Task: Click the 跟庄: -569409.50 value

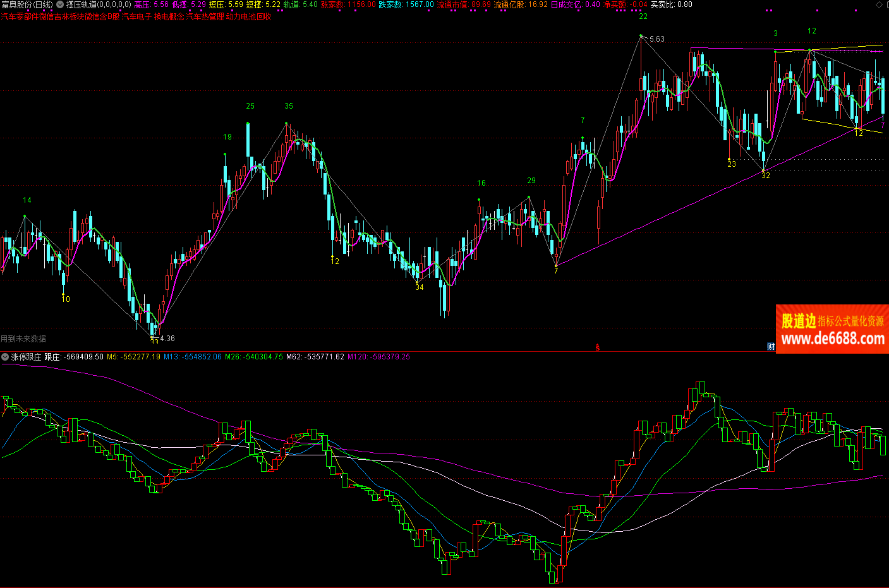Action: tap(74, 357)
